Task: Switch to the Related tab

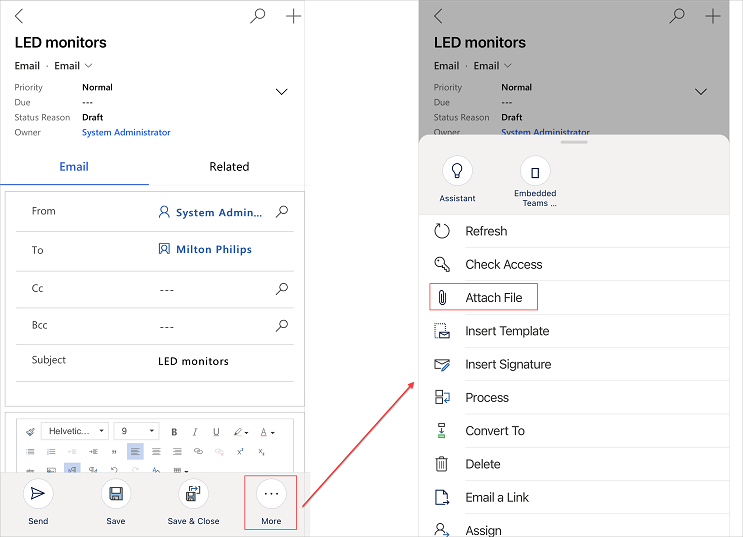Action: point(229,167)
